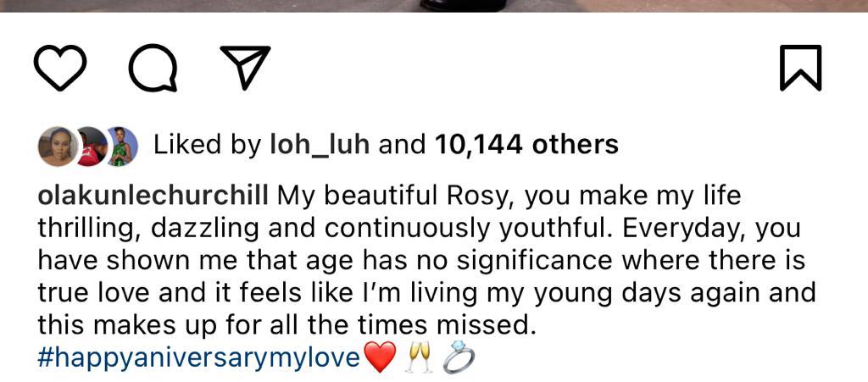Image resolution: width=868 pixels, height=382 pixels.
Task: Open comments via speech bubble icon
Action: (153, 68)
